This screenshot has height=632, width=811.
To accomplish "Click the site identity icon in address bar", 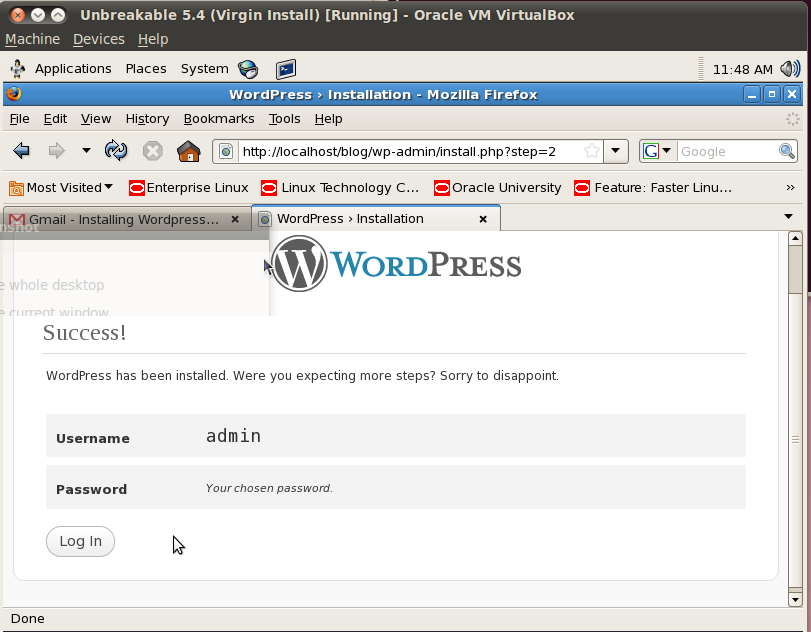I will (x=226, y=152).
